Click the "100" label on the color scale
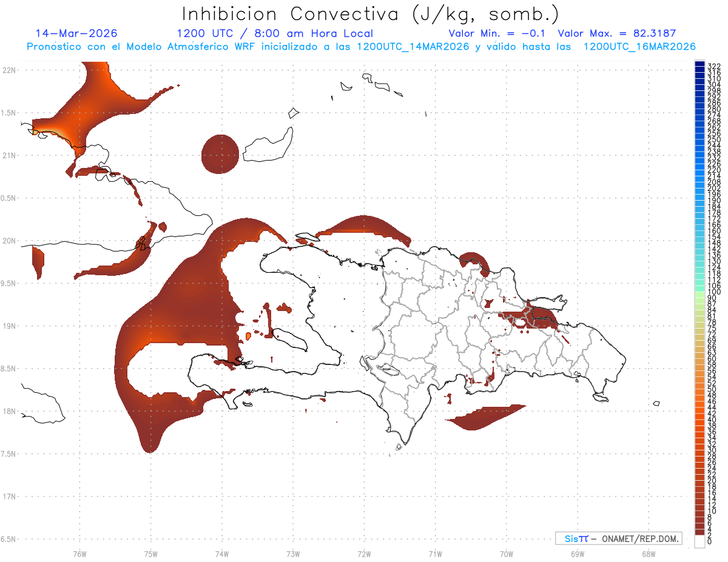 click(x=713, y=292)
